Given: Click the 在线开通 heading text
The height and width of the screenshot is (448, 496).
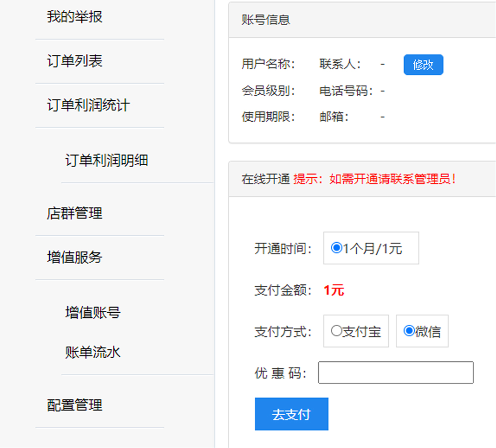Looking at the screenshot, I should [265, 179].
